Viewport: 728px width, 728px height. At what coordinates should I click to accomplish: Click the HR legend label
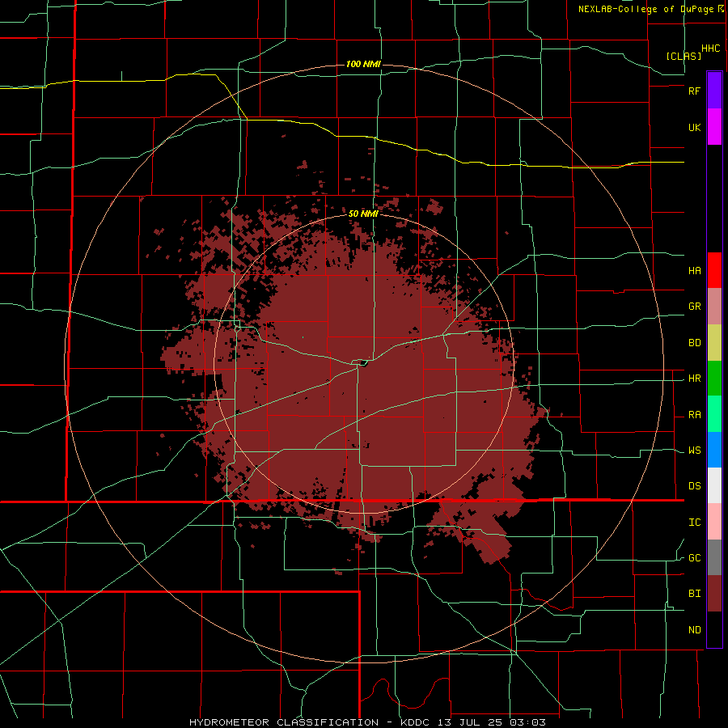click(694, 379)
